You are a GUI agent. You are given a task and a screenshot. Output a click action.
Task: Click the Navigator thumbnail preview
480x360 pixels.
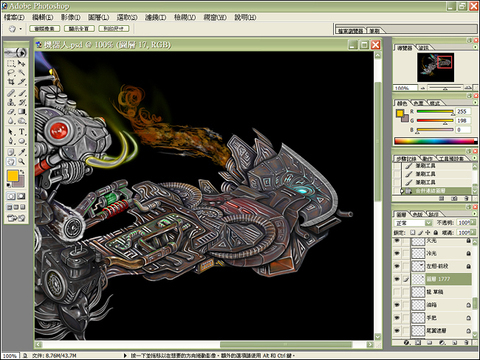pyautogui.click(x=435, y=67)
